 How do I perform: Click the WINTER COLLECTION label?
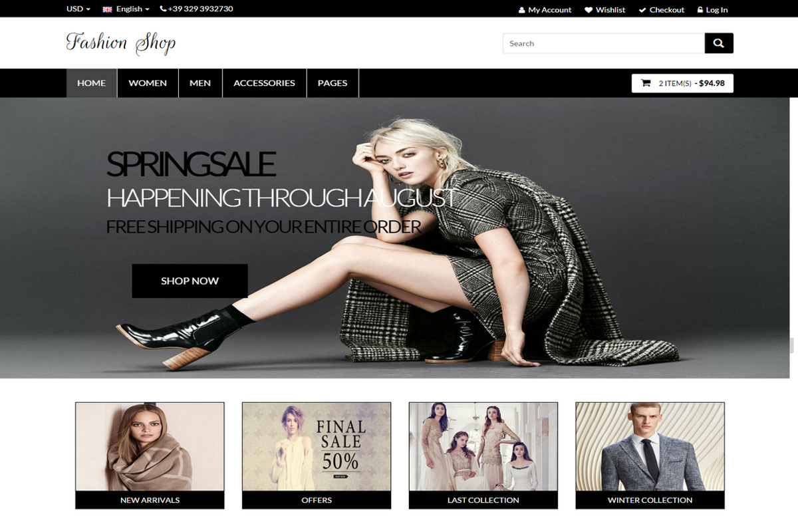(650, 500)
